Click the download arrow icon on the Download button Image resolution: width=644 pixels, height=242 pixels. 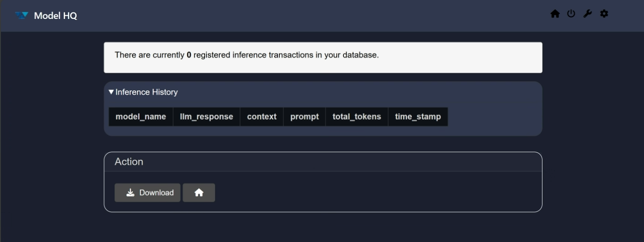click(x=130, y=193)
